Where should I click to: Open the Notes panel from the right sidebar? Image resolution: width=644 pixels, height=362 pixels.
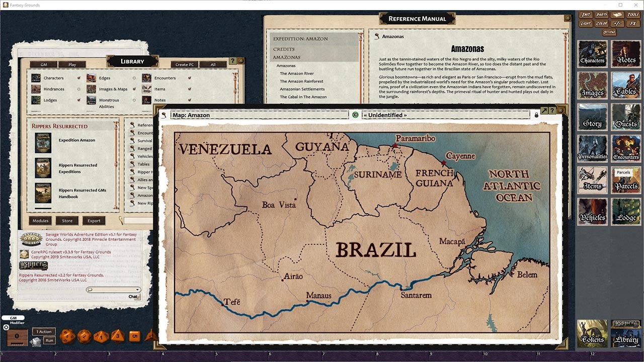pyautogui.click(x=625, y=54)
